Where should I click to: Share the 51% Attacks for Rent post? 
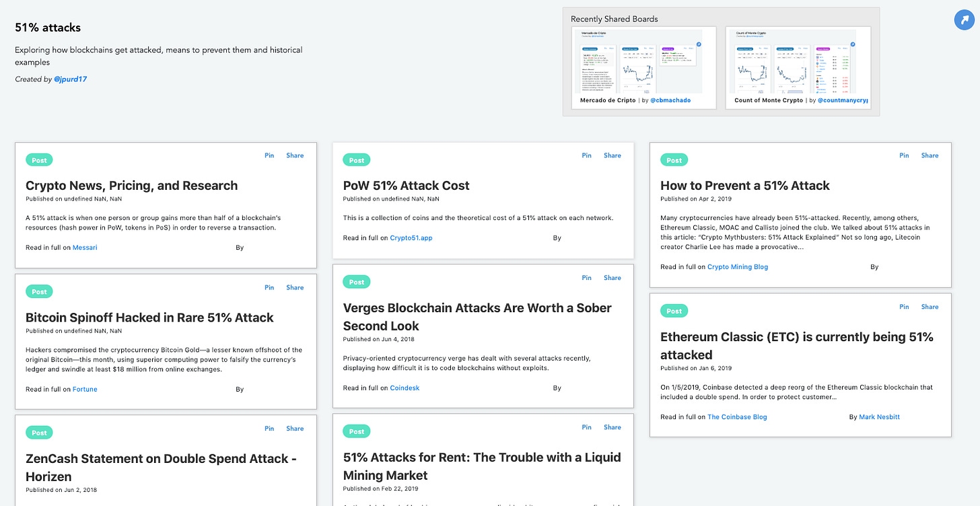click(612, 427)
